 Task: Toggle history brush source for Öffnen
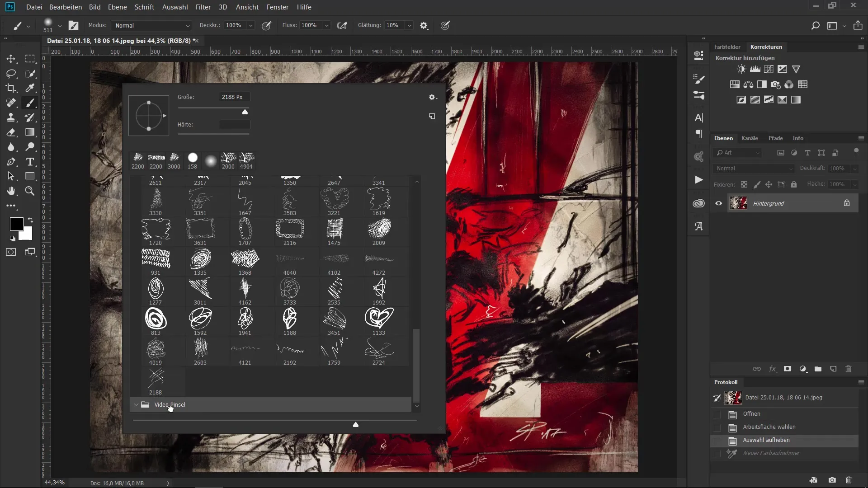[717, 414]
